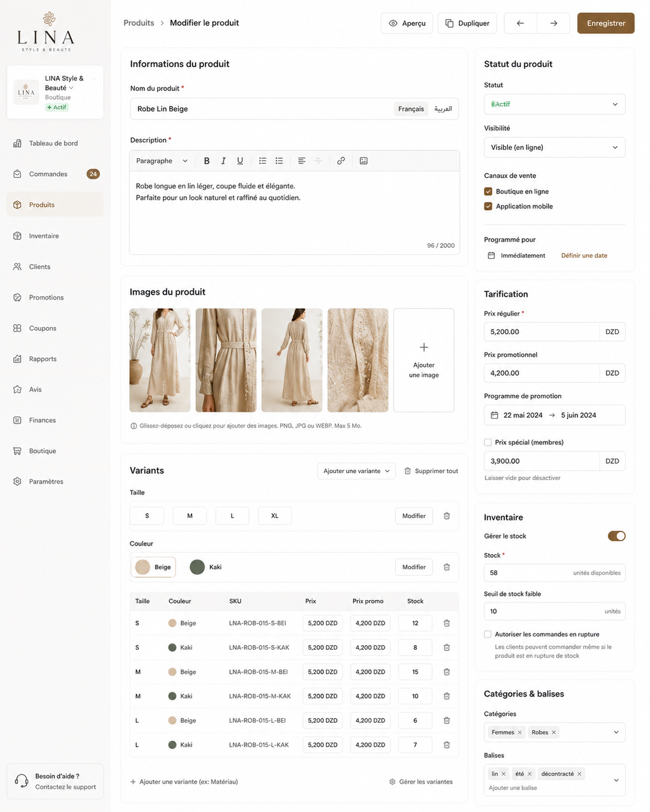This screenshot has width=650, height=812.
Task: Delete variant row LNA-ROB-015-M-BEI
Action: point(447,672)
